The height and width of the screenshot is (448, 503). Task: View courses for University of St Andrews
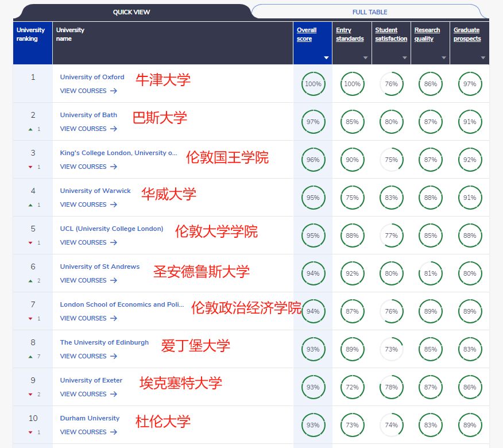click(88, 280)
